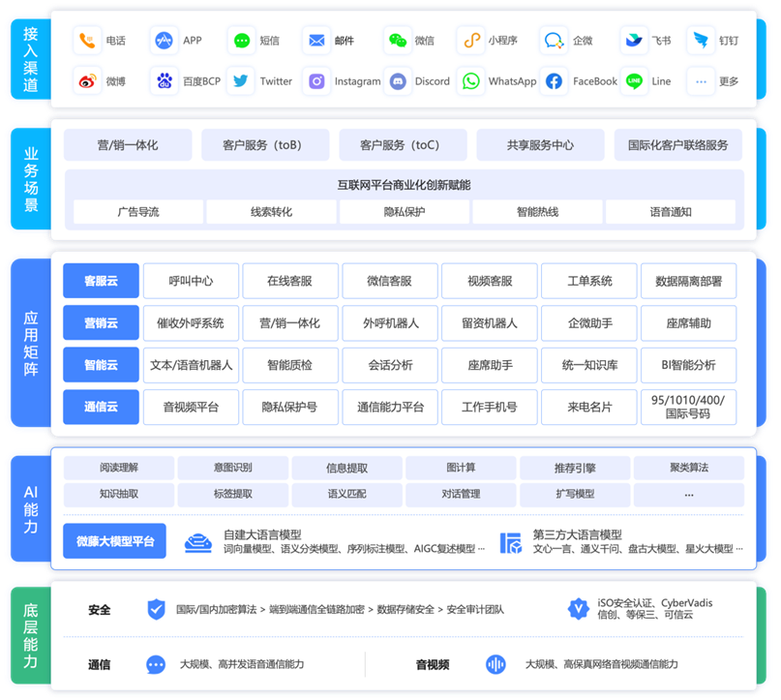This screenshot has height=700, width=781.
Task: Click the 钉钉 DingTalk icon
Action: (701, 41)
